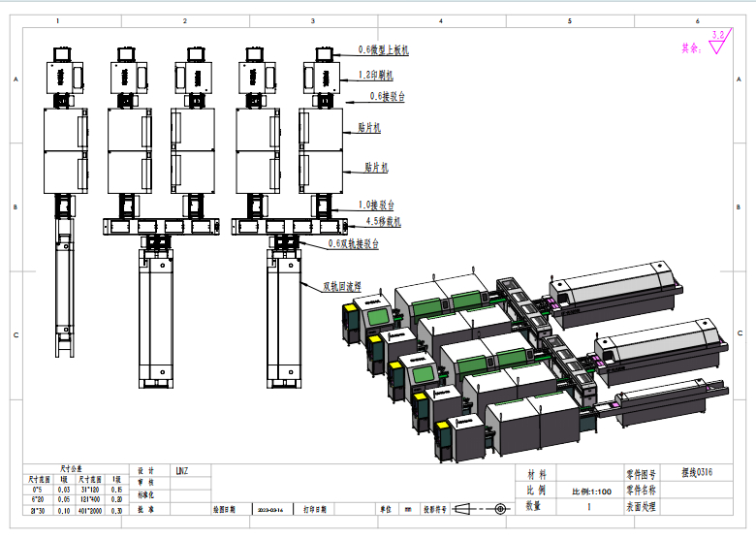This screenshot has width=756, height=539.
Task: Click the 打印日期 print date label
Action: click(314, 508)
